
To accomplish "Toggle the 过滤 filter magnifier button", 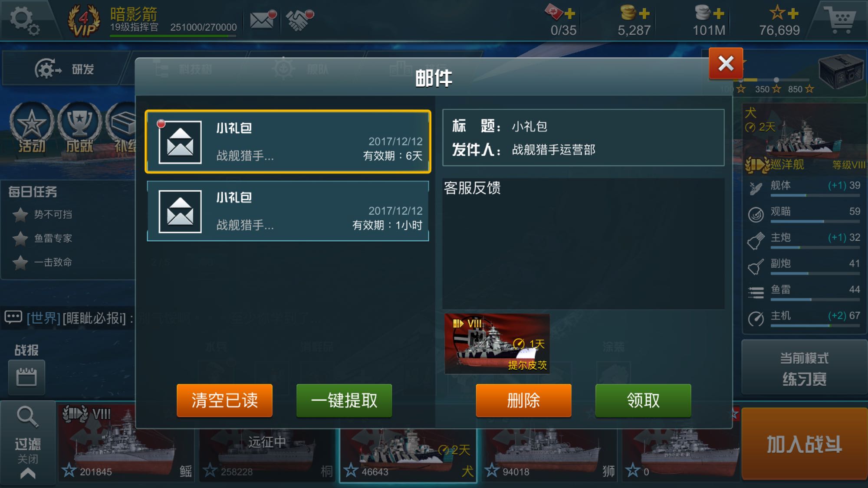I will (28, 441).
